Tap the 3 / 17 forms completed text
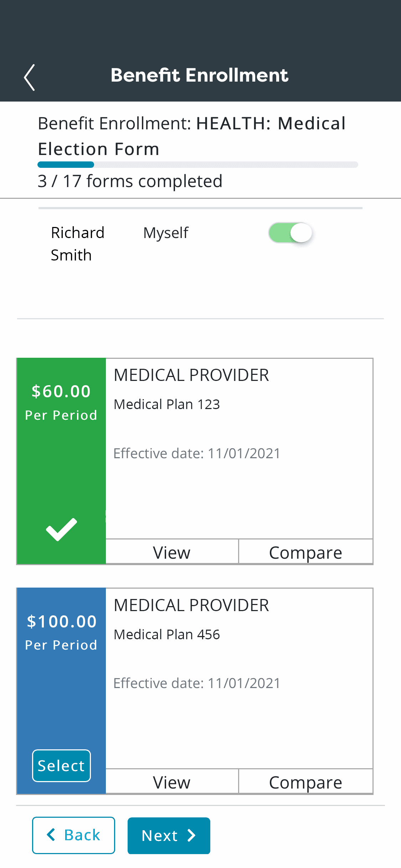 click(130, 181)
